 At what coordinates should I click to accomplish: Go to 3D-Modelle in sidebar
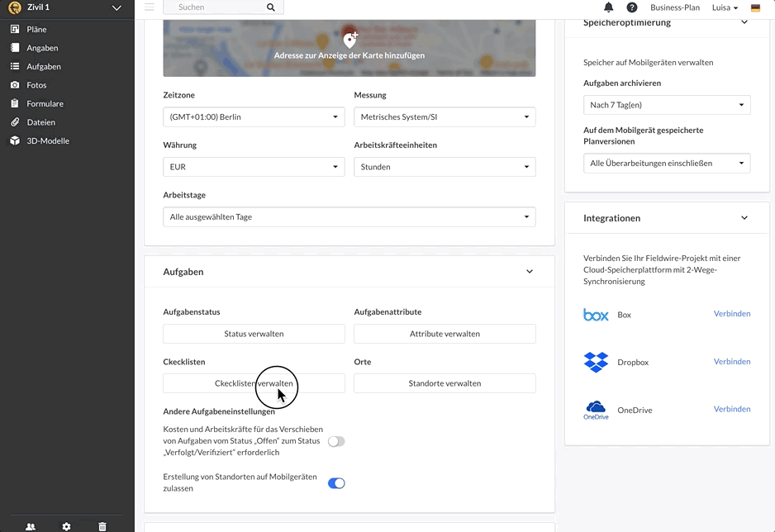tap(48, 140)
